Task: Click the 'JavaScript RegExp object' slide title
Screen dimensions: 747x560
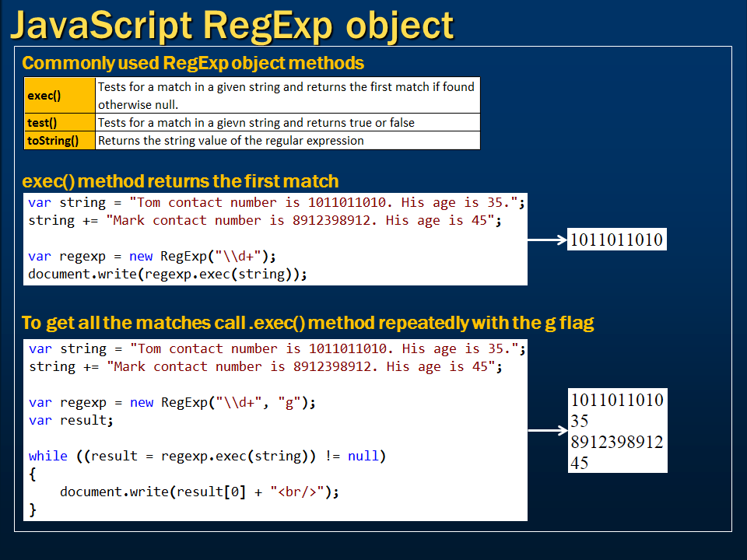Action: [x=232, y=26]
